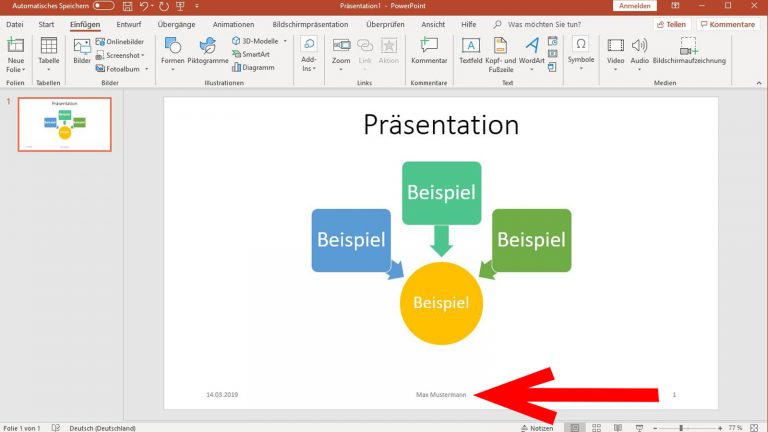Toggle the Automatisches Speichern switch
Screen dimensions: 768x432
click(x=103, y=6)
